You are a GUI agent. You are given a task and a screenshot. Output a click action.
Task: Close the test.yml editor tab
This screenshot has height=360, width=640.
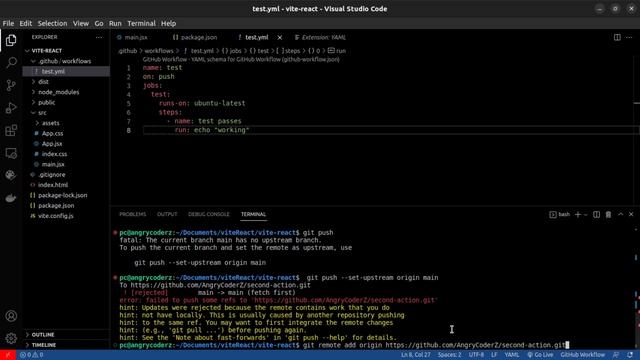click(280, 38)
